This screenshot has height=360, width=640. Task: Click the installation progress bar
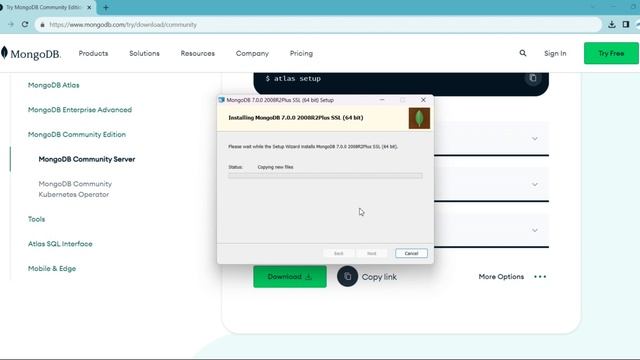(325, 176)
